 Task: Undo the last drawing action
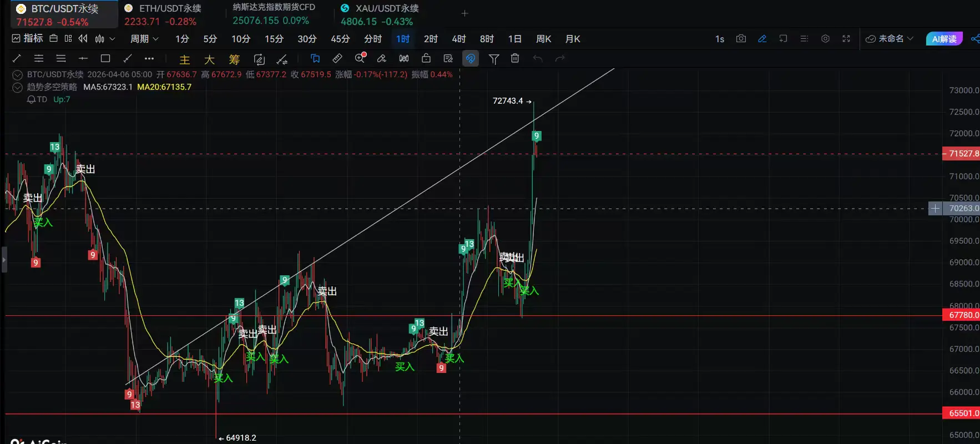click(x=538, y=58)
